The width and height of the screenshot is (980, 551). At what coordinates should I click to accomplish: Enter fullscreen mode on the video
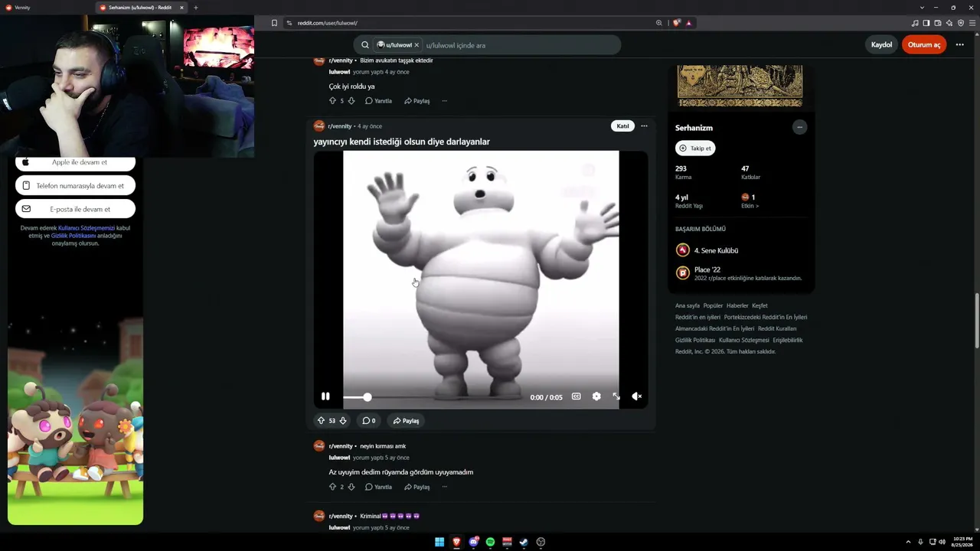click(616, 396)
